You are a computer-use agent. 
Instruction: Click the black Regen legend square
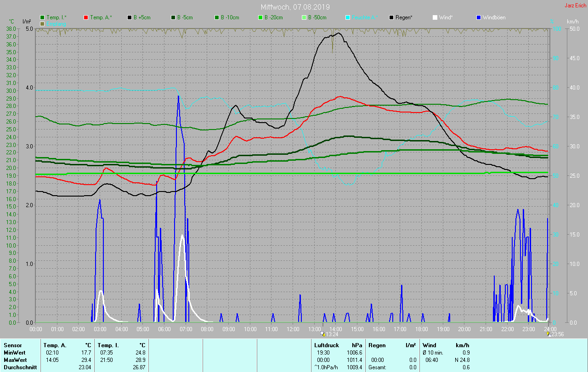391,17
